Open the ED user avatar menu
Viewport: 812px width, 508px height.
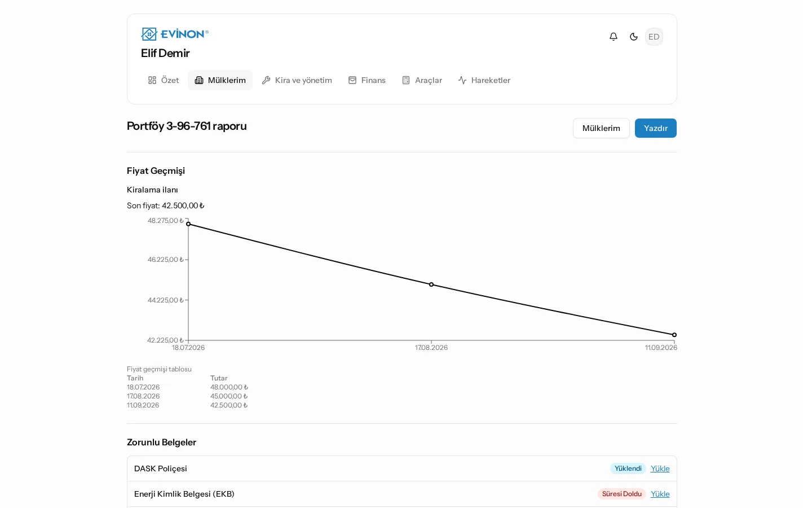point(654,37)
